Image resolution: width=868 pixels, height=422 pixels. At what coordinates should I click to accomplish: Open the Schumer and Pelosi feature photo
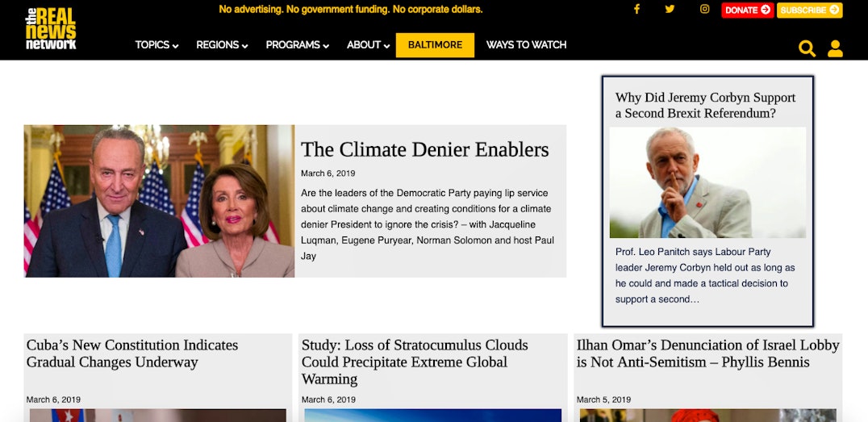coord(160,201)
